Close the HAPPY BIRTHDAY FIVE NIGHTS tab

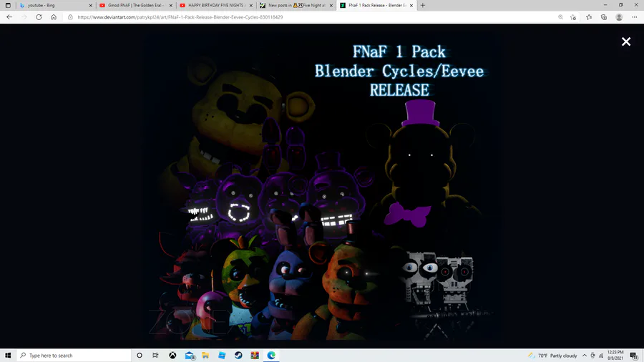point(251,5)
